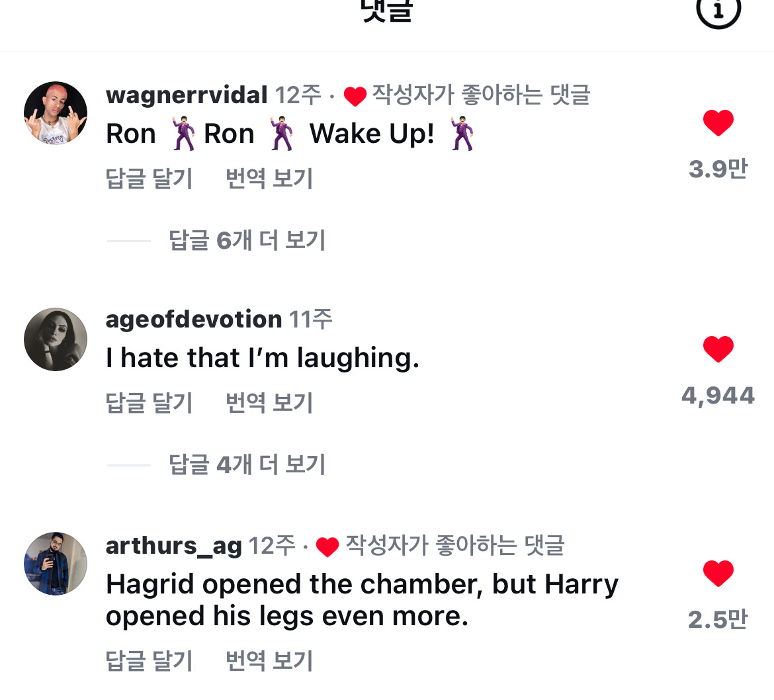Translate the Hagrid chamber comment

[269, 661]
